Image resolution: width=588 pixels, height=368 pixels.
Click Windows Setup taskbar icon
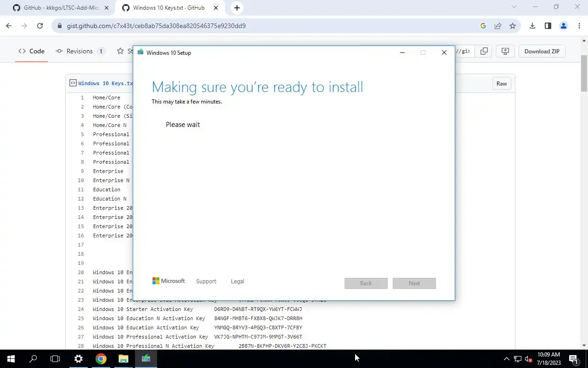146,359
